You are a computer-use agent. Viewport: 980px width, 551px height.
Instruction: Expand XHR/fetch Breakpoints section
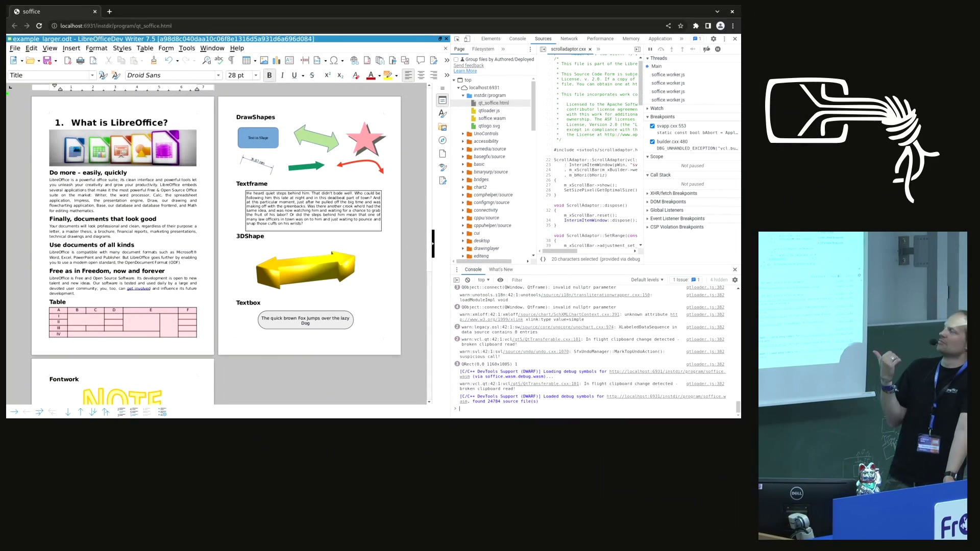pyautogui.click(x=673, y=193)
